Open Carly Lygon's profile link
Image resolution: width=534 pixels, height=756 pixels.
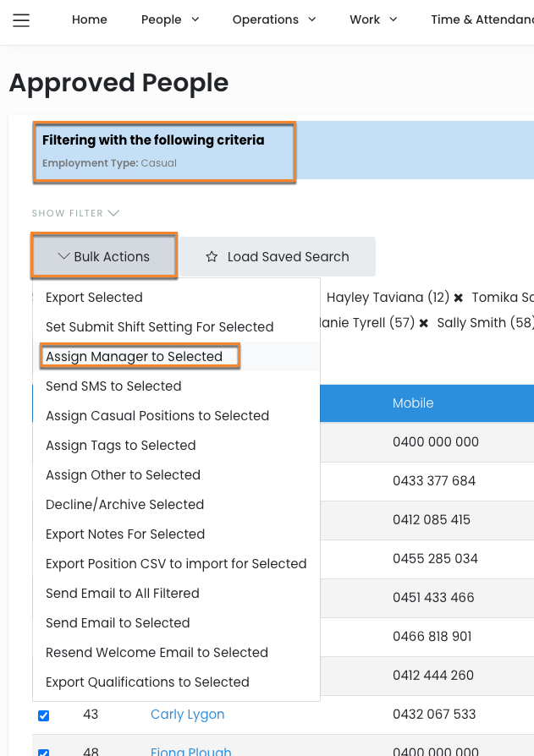pos(187,715)
